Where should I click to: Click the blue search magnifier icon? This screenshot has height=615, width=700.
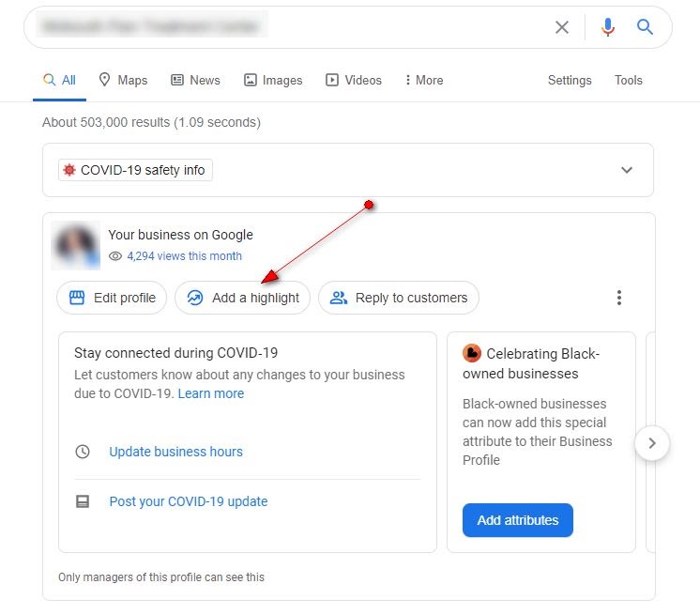[x=645, y=27]
